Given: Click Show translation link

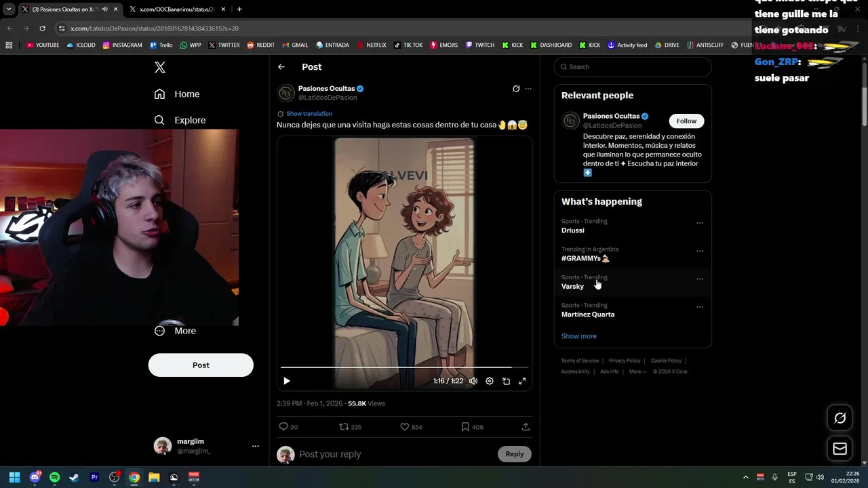Looking at the screenshot, I should tap(309, 114).
